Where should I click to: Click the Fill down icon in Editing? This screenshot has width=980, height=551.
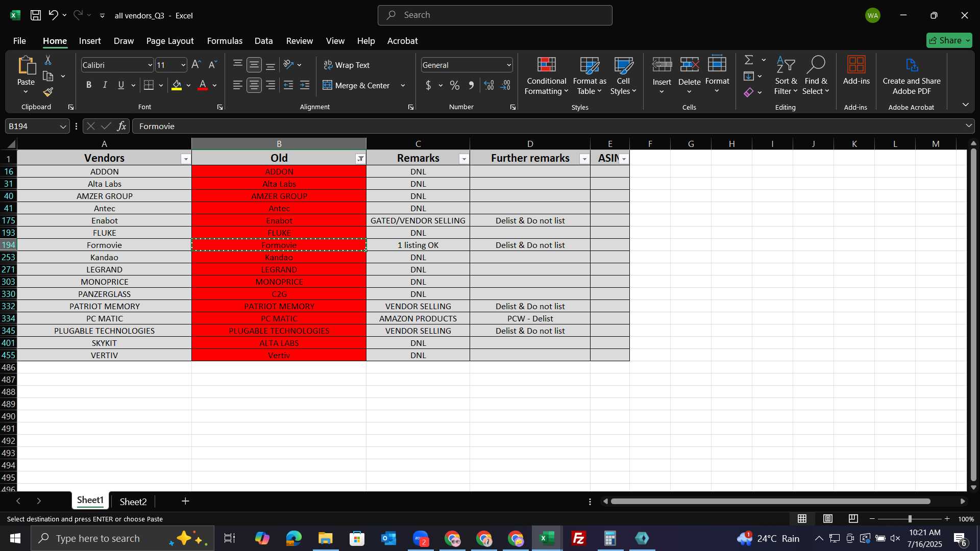coord(749,77)
